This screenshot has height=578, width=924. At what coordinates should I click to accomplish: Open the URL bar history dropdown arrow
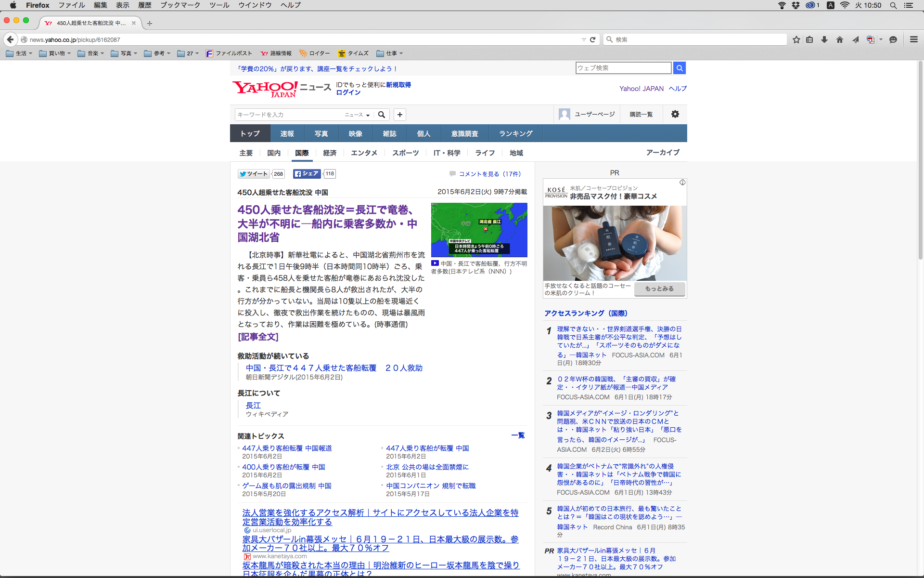[583, 39]
